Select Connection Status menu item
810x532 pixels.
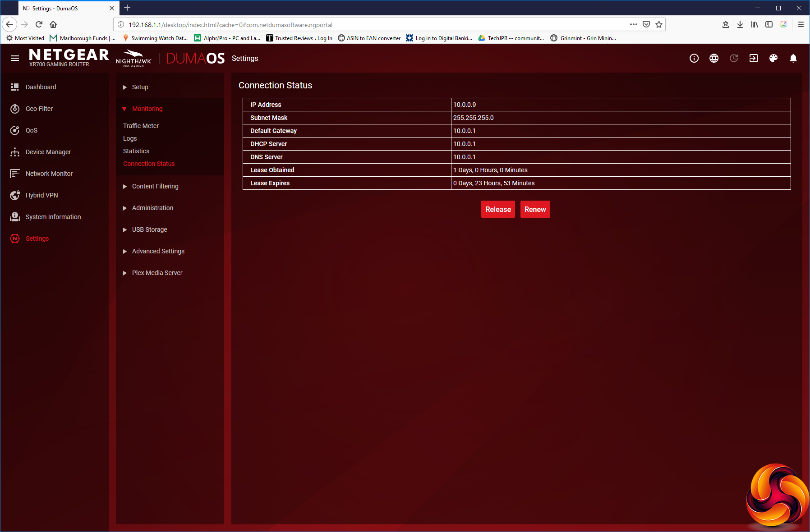pos(149,164)
